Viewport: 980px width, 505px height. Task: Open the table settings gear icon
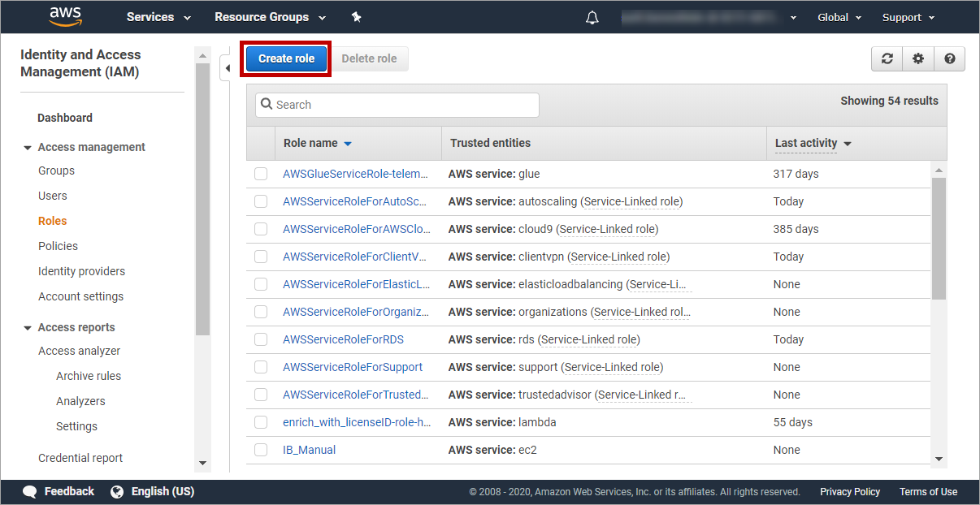click(918, 58)
